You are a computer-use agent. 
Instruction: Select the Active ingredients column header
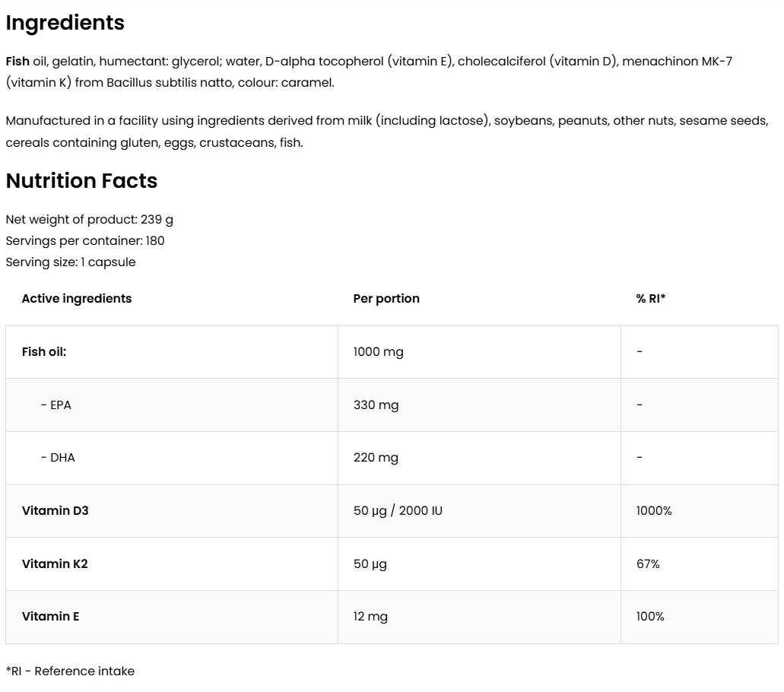pyautogui.click(x=76, y=299)
